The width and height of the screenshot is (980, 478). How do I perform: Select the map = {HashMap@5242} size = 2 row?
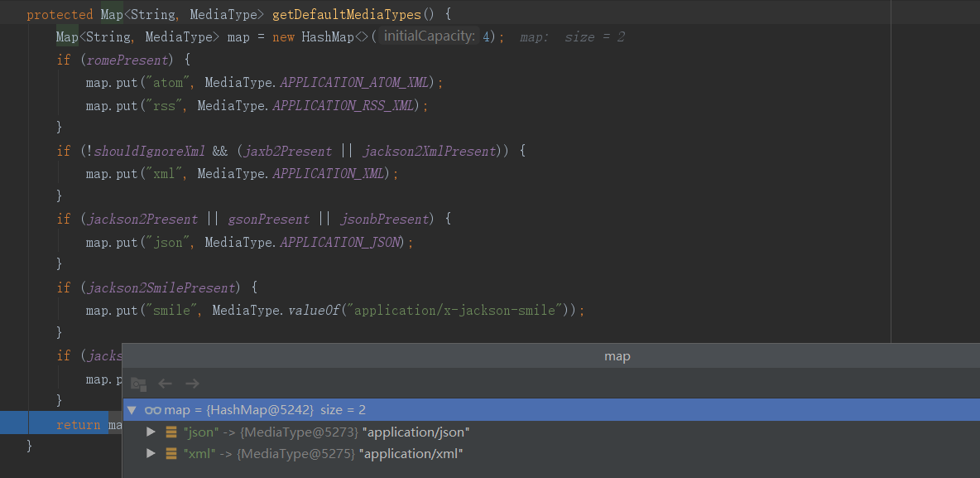click(x=552, y=410)
